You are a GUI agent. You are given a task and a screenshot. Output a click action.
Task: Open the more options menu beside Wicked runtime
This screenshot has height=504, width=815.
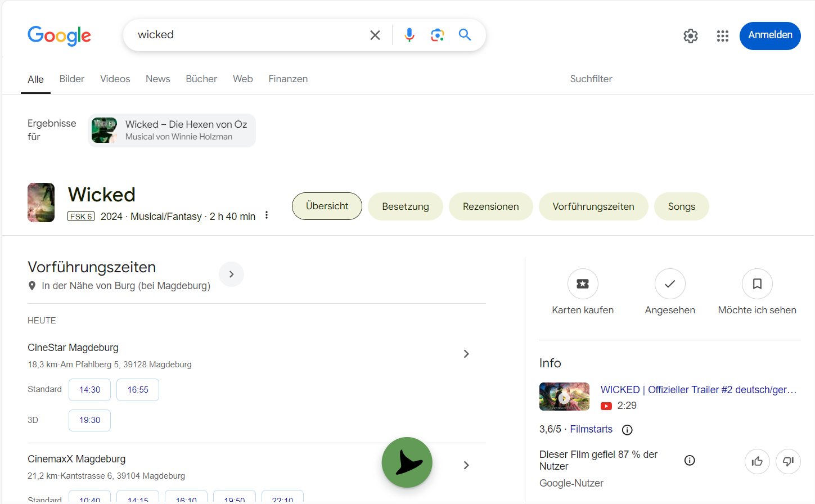267,215
